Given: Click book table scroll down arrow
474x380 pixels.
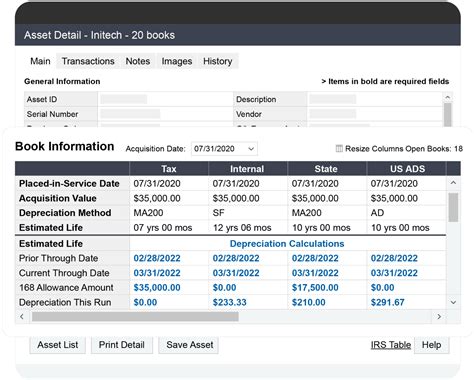Looking at the screenshot, I should pyautogui.click(x=453, y=302).
